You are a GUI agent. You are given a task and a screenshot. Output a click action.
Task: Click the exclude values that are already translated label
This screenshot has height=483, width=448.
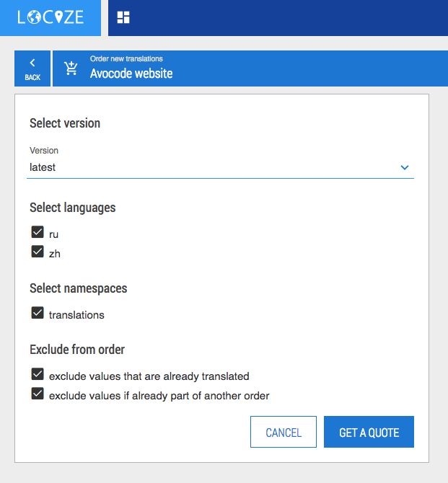(149, 376)
